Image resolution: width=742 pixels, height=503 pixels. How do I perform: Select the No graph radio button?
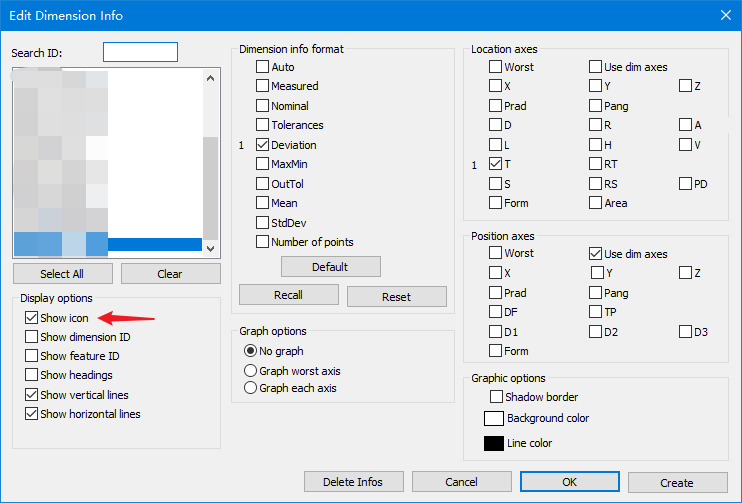click(x=250, y=351)
